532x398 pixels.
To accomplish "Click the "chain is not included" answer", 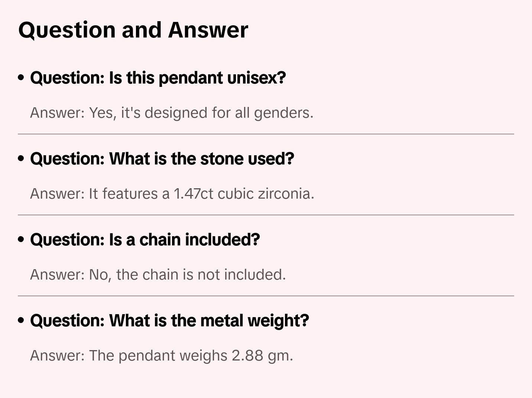I will [158, 275].
